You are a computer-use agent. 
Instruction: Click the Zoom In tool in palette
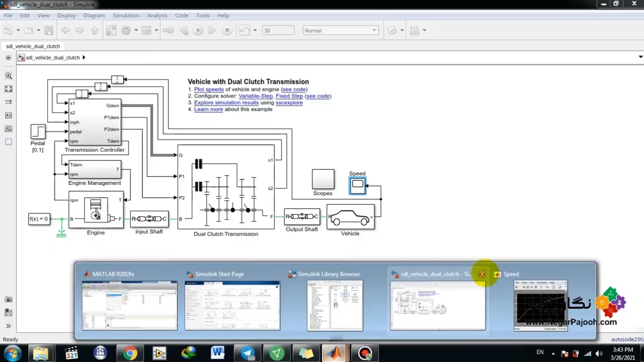9,75
